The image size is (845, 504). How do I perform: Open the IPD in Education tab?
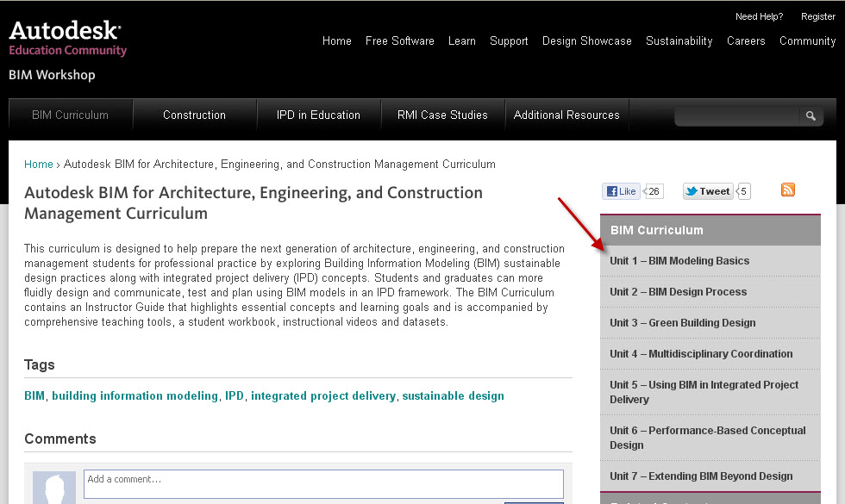(x=318, y=115)
